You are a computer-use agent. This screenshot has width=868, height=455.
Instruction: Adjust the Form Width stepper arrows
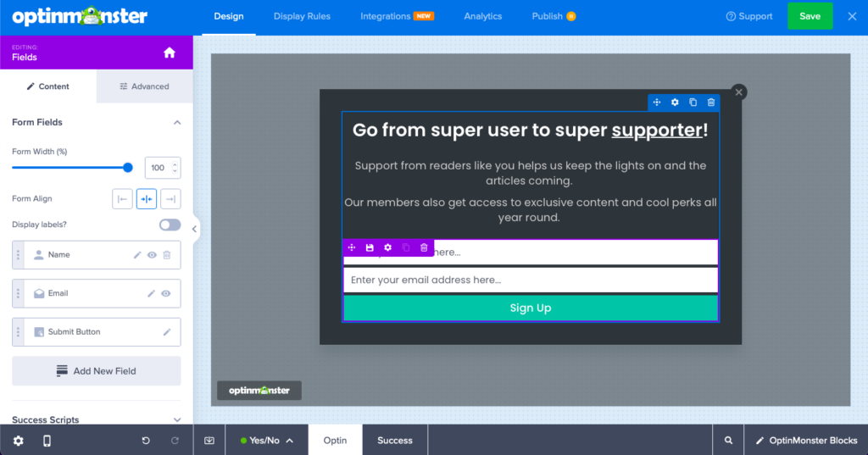[x=175, y=168]
